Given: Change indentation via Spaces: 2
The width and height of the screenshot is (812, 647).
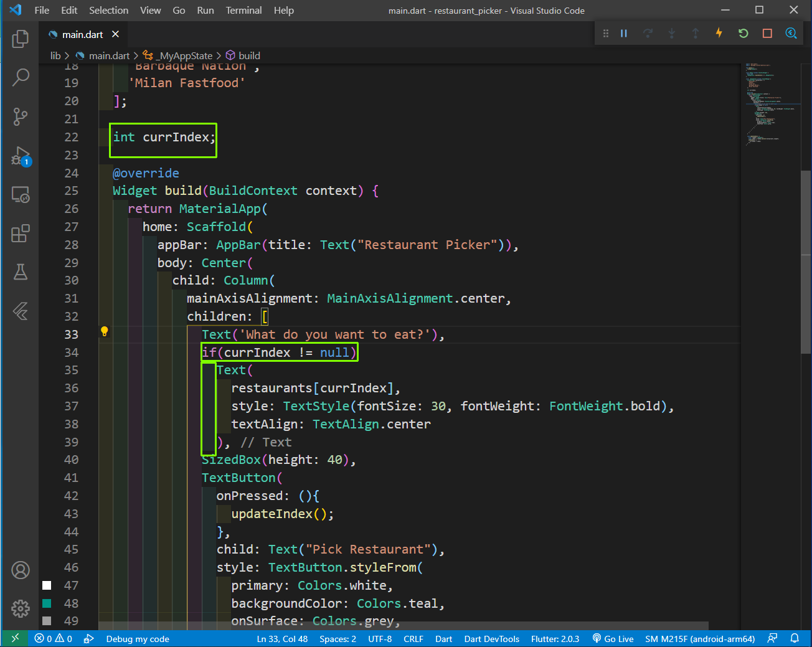Looking at the screenshot, I should (x=338, y=639).
